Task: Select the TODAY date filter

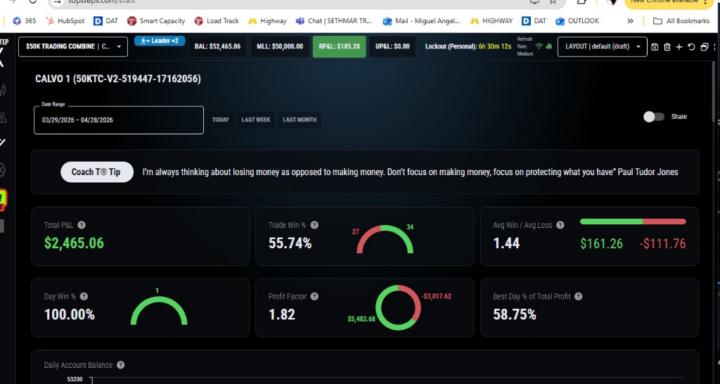Action: click(x=220, y=120)
